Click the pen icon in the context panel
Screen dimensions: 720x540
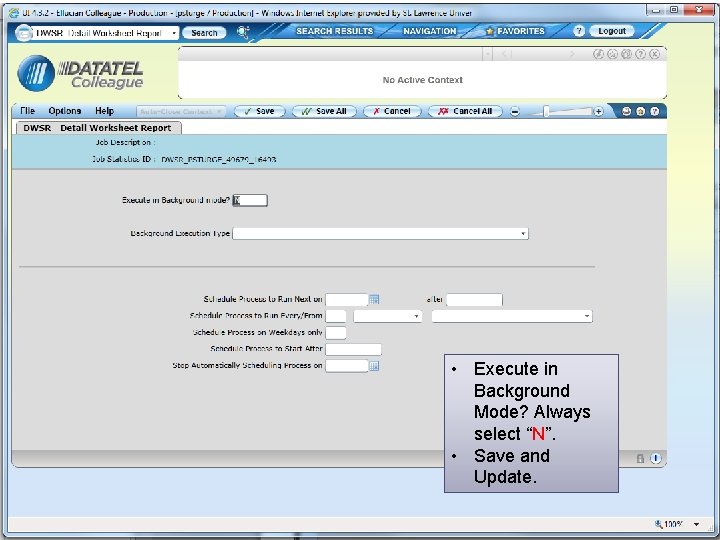coord(598,54)
